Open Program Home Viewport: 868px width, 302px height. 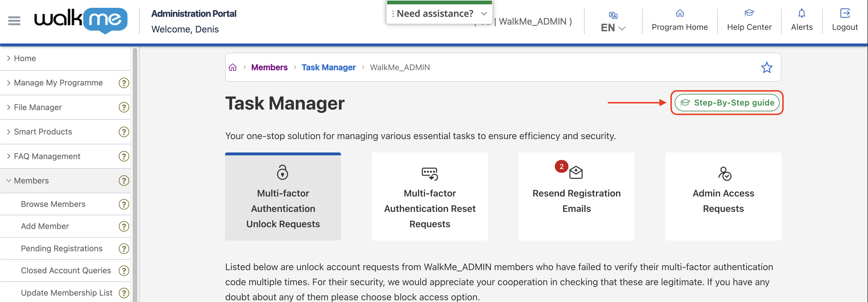tap(679, 21)
